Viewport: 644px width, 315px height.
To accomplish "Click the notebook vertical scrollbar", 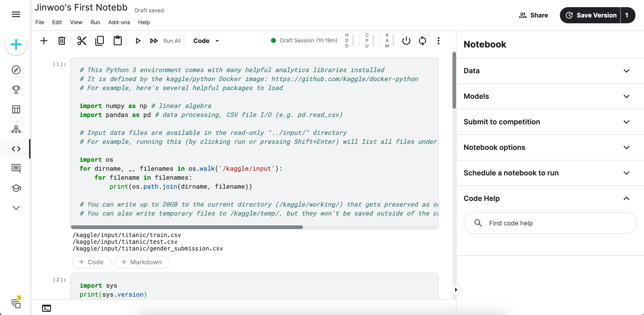I will pyautogui.click(x=454, y=80).
